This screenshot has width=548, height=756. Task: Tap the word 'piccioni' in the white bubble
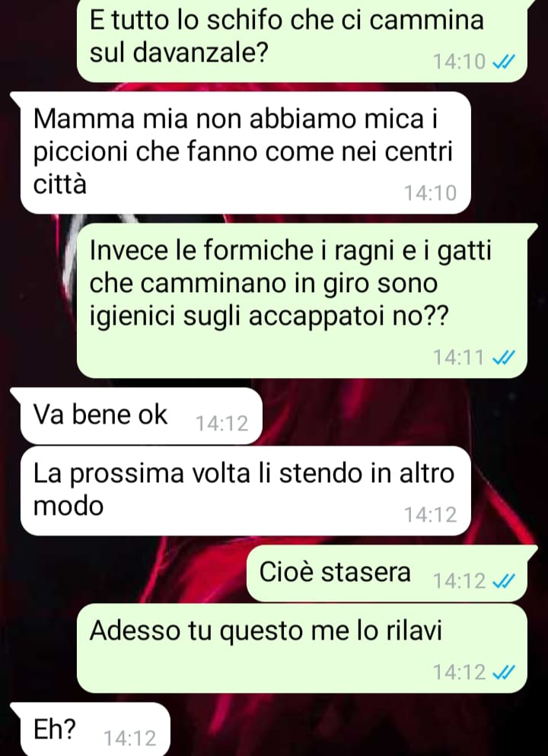[x=81, y=154]
